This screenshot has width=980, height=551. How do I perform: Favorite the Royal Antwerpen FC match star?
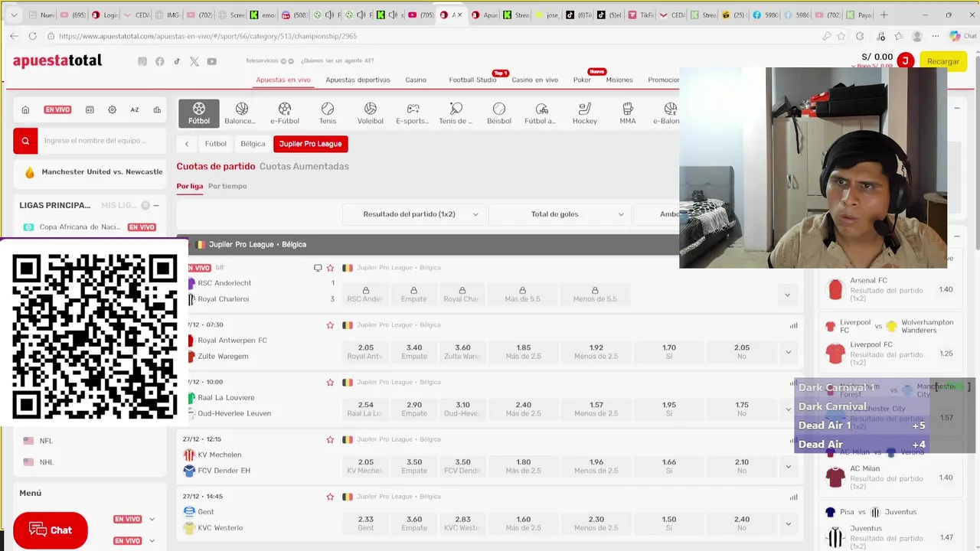(330, 325)
